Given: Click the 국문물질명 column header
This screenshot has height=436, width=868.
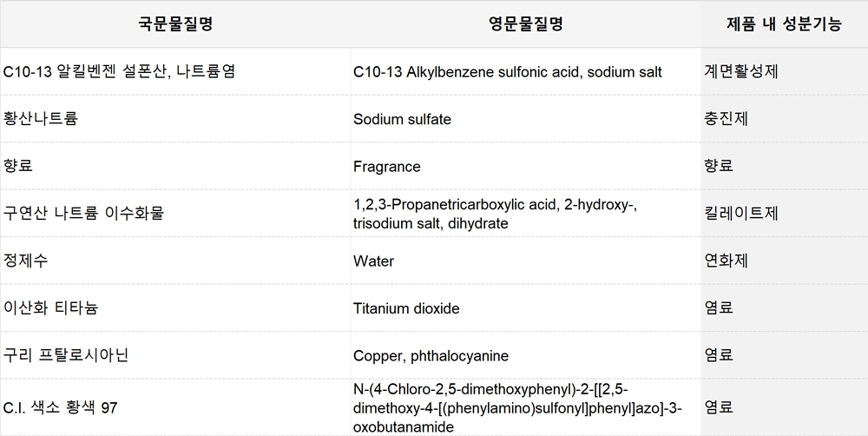Looking at the screenshot, I should click(175, 23).
